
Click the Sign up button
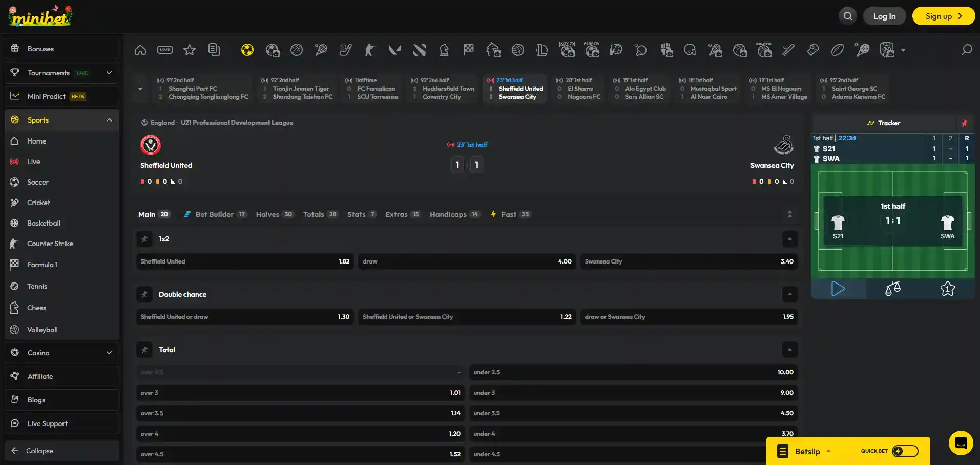[944, 16]
